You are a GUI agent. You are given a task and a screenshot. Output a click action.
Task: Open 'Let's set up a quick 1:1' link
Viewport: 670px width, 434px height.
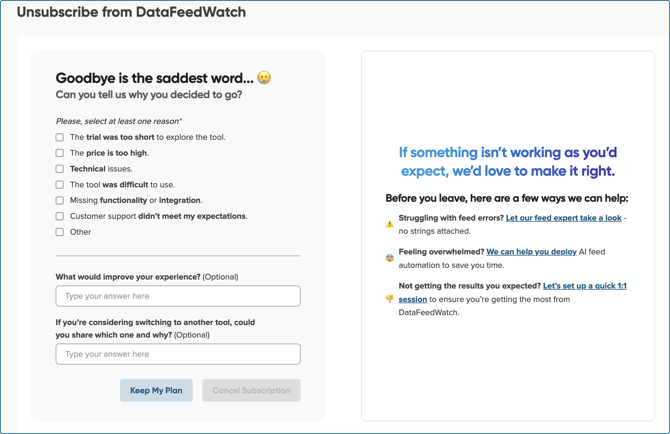point(585,286)
